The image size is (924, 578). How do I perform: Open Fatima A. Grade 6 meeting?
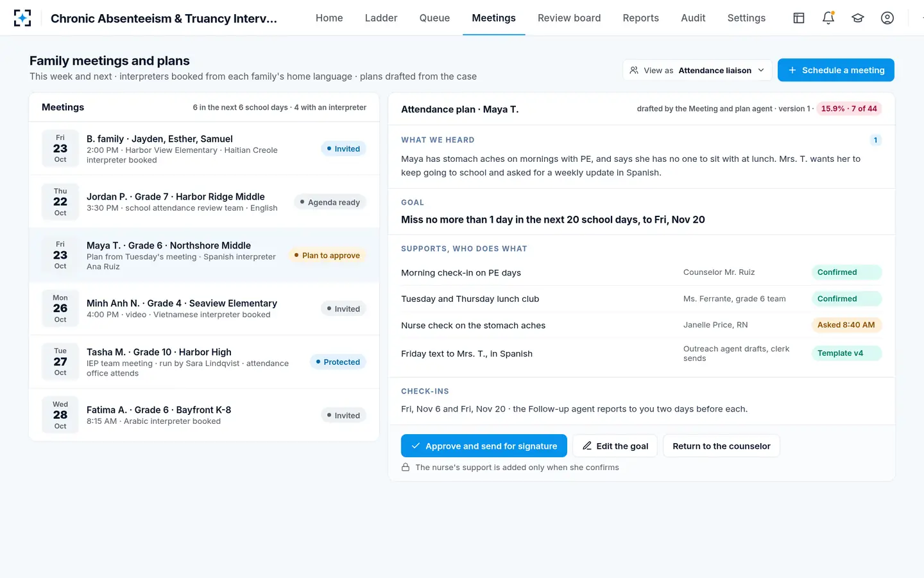coord(204,415)
